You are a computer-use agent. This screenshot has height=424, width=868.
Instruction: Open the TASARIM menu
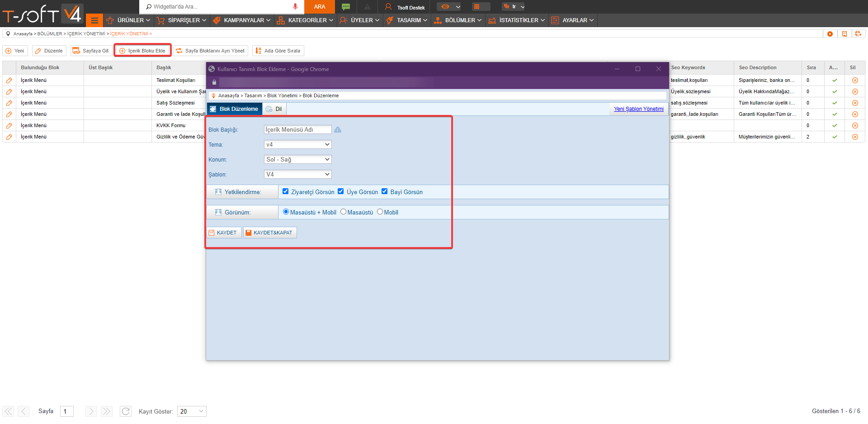pyautogui.click(x=407, y=20)
